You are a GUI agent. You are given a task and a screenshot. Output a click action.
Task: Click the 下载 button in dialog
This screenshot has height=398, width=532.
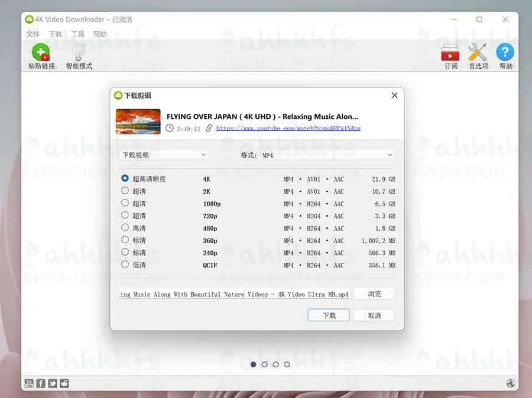pyautogui.click(x=329, y=315)
